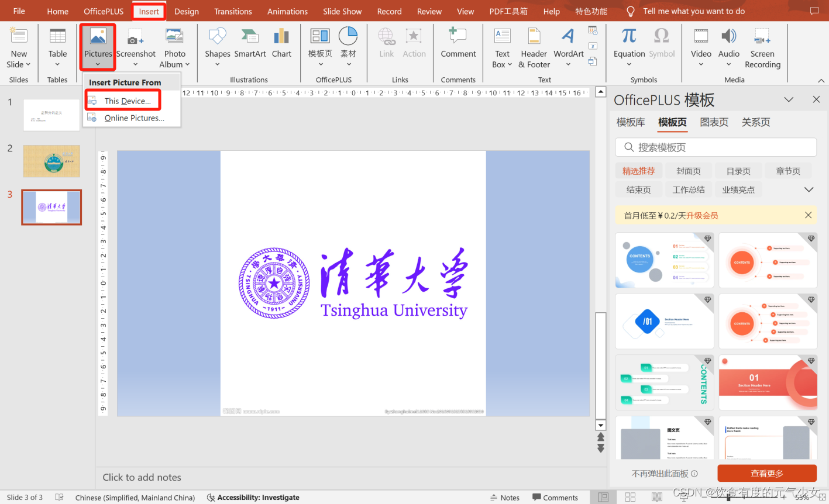
Task: Switch to 图表页 tab in pane
Action: (x=714, y=122)
